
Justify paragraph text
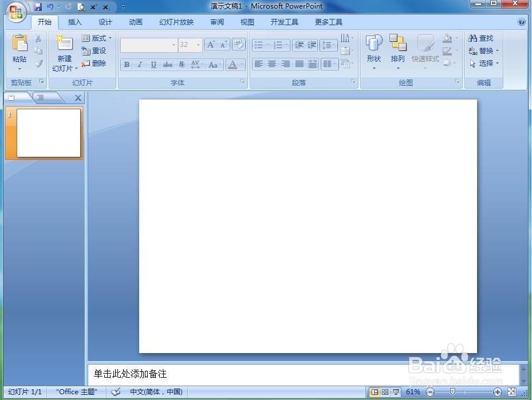click(300, 64)
